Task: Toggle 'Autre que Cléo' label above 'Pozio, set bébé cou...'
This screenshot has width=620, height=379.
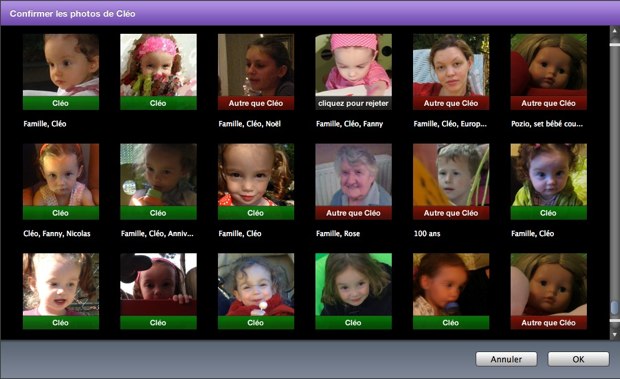Action: tap(548, 103)
